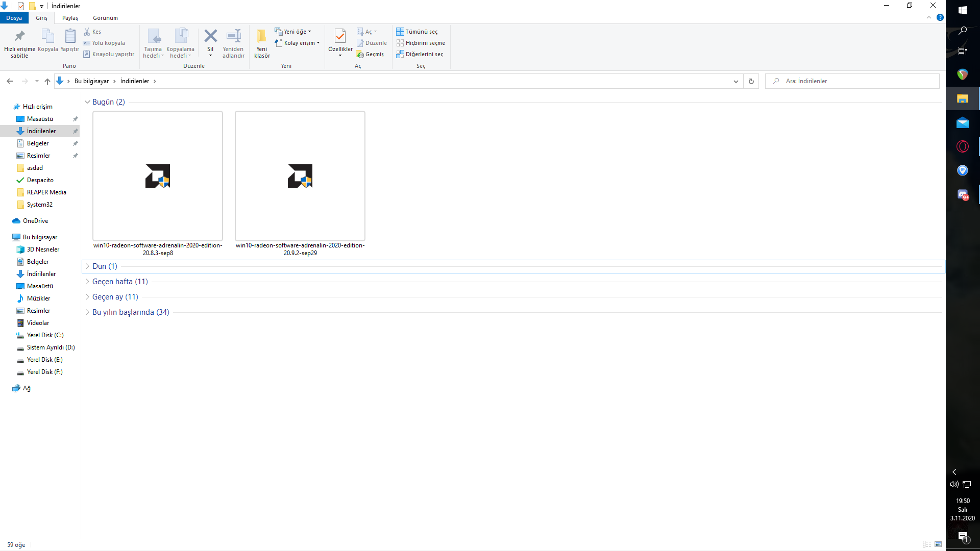Click the Özellikler properties icon

pos(340,36)
